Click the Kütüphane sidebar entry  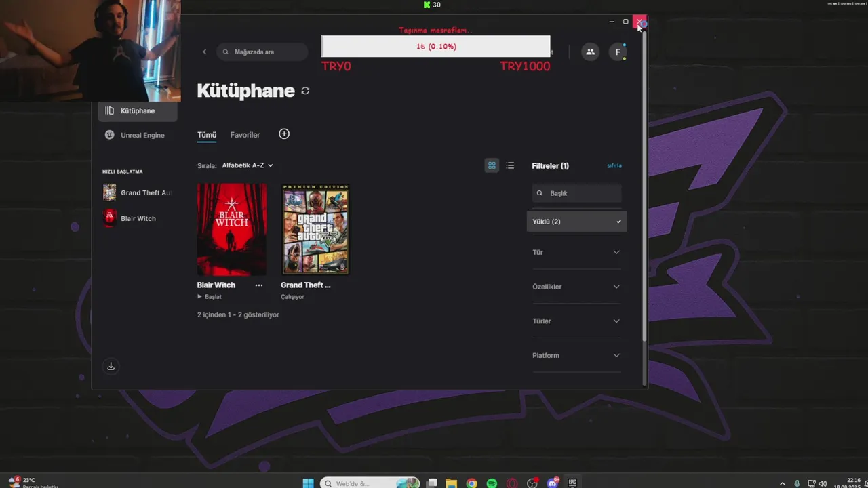tap(138, 110)
